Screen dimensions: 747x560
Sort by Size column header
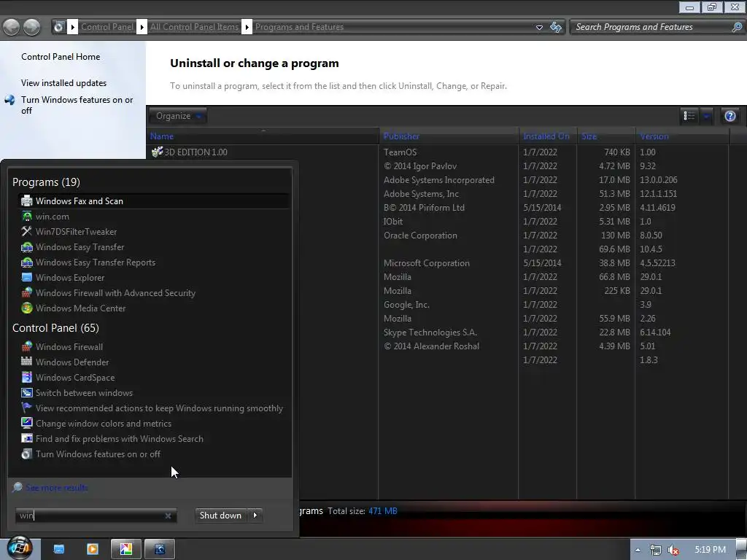tap(606, 136)
